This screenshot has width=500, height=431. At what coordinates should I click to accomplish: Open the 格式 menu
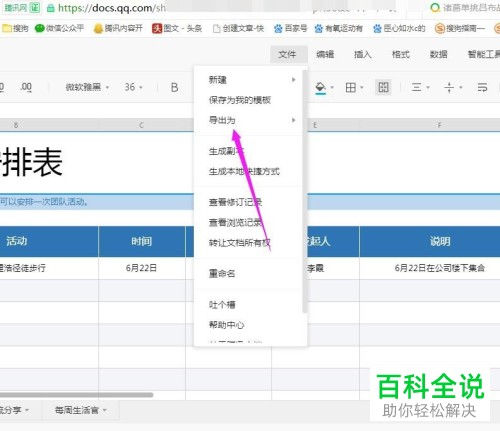pos(401,54)
